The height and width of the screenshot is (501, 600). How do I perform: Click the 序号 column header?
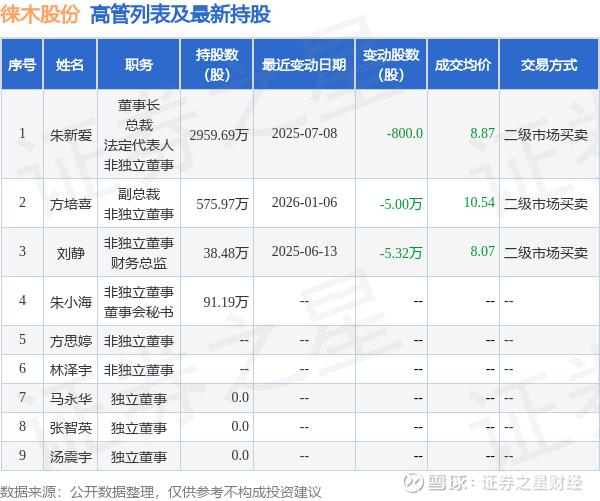[x=22, y=65]
